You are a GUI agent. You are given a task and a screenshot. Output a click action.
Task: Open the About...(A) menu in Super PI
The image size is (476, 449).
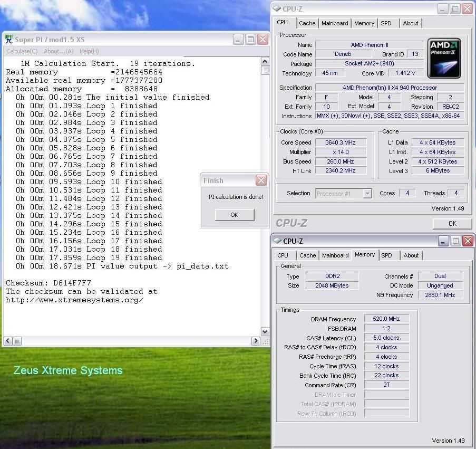[59, 51]
